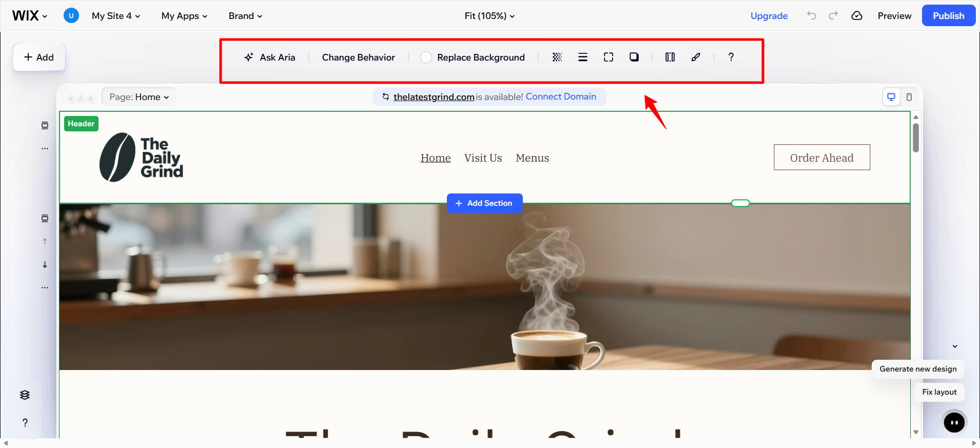
Task: Click the Replace Background label
Action: pos(481,57)
